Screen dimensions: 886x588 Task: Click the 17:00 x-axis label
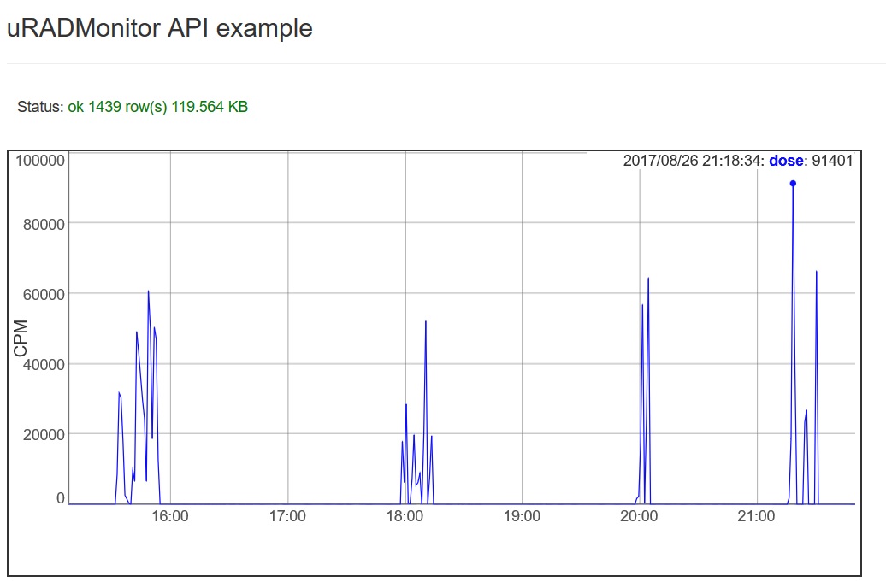click(x=287, y=516)
